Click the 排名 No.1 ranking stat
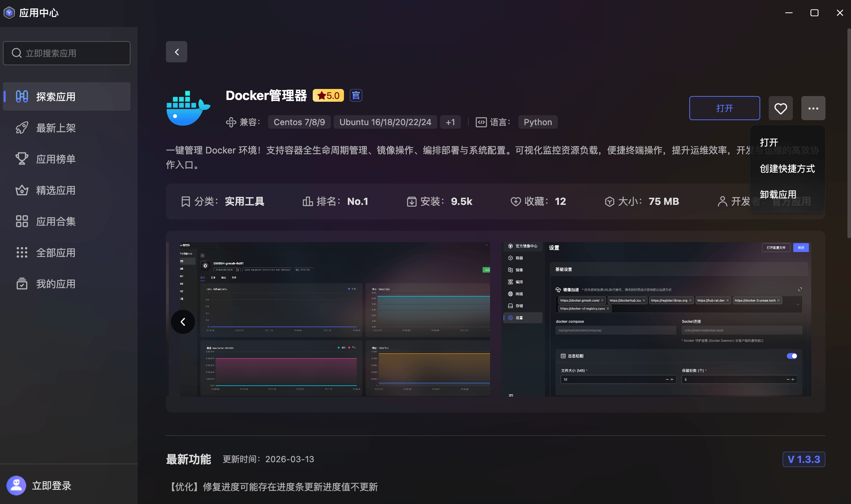This screenshot has width=851, height=504. [x=335, y=201]
